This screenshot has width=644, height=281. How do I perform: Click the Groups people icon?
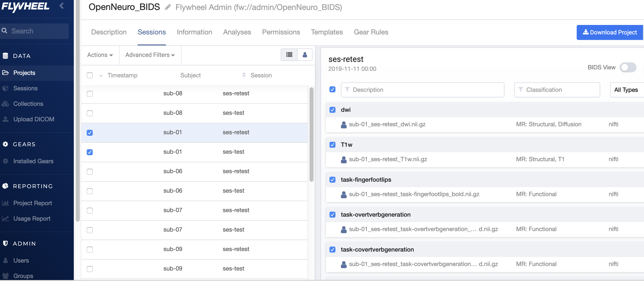tap(5, 276)
